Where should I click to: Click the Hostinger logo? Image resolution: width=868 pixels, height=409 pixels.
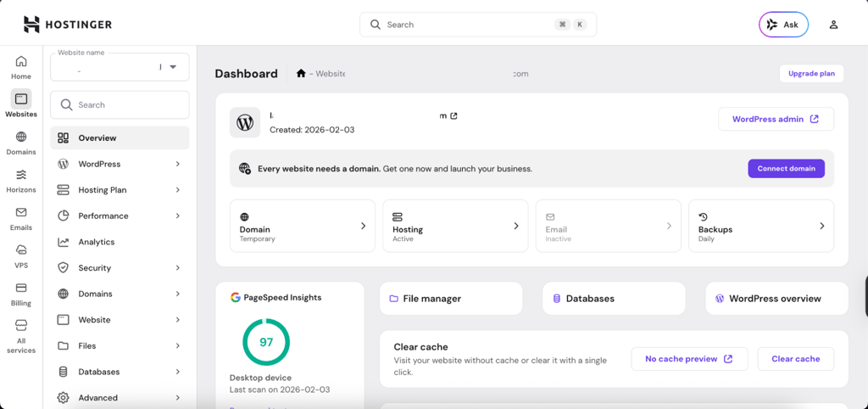[x=68, y=25]
